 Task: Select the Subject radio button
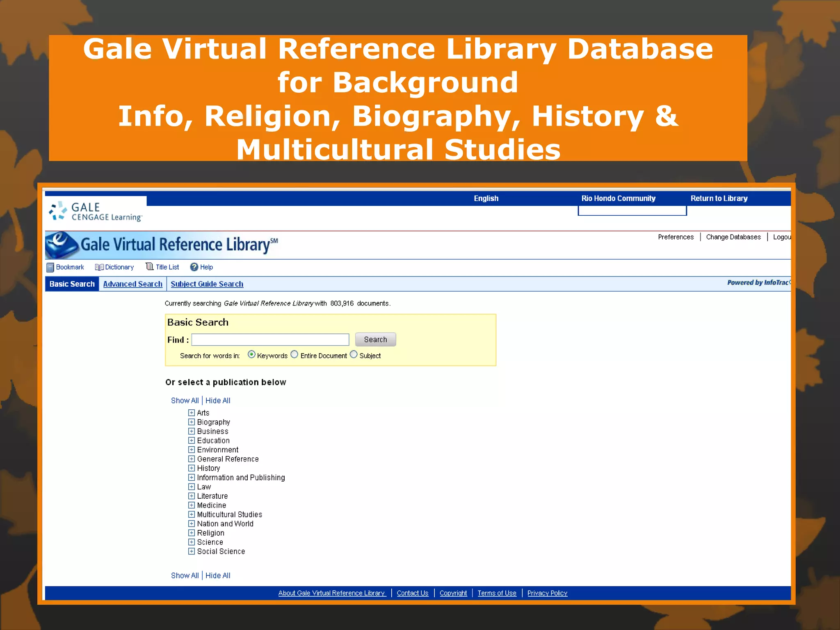pyautogui.click(x=354, y=354)
